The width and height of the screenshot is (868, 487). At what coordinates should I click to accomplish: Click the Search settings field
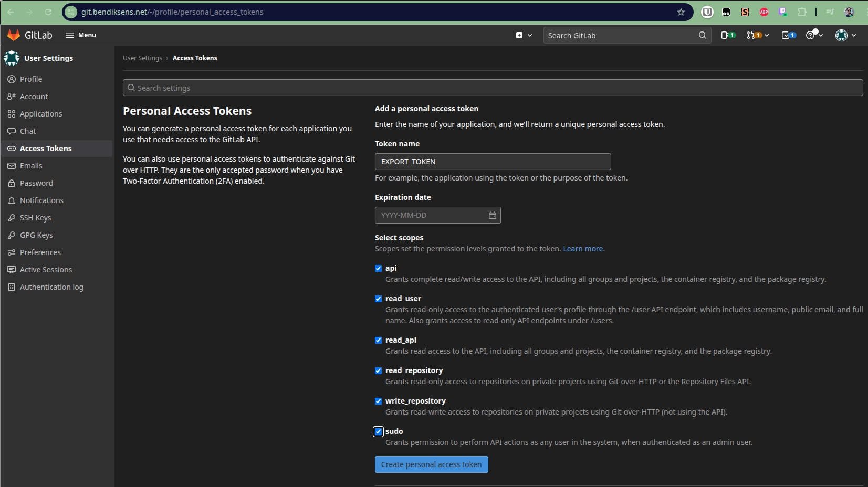(x=493, y=88)
